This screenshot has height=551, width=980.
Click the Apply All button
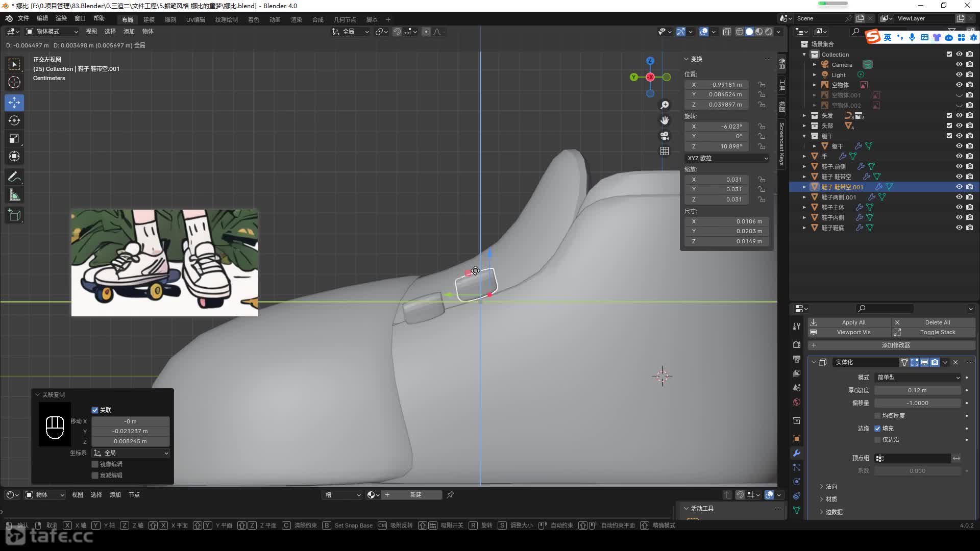click(849, 322)
